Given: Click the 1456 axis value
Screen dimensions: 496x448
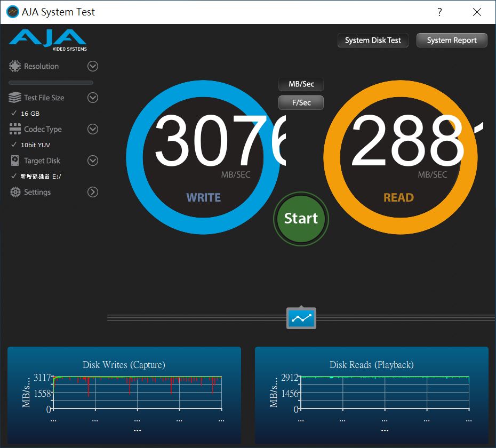Looking at the screenshot, I should [x=290, y=393].
